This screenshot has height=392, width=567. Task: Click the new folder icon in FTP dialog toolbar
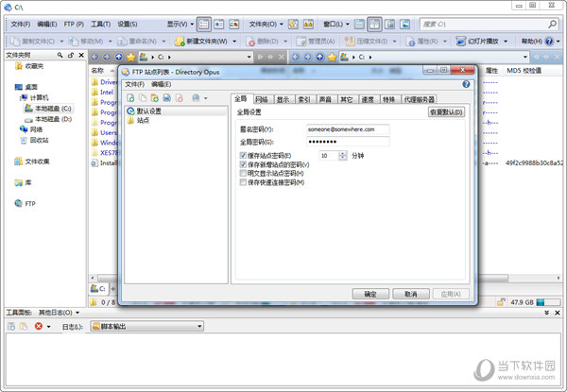[155, 98]
